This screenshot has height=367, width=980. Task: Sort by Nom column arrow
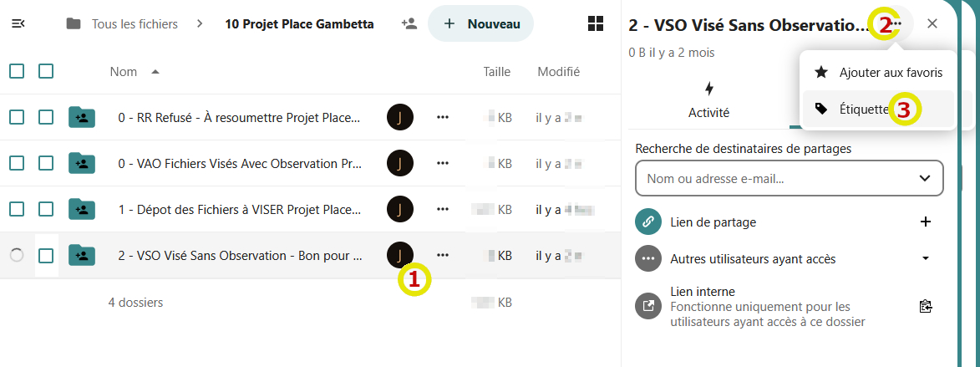(x=155, y=72)
